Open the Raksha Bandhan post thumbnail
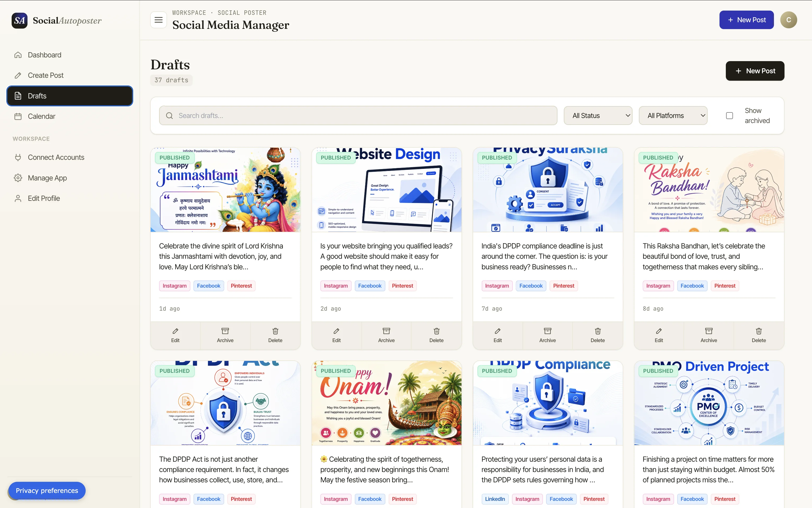Image resolution: width=812 pixels, height=508 pixels. pos(709,190)
